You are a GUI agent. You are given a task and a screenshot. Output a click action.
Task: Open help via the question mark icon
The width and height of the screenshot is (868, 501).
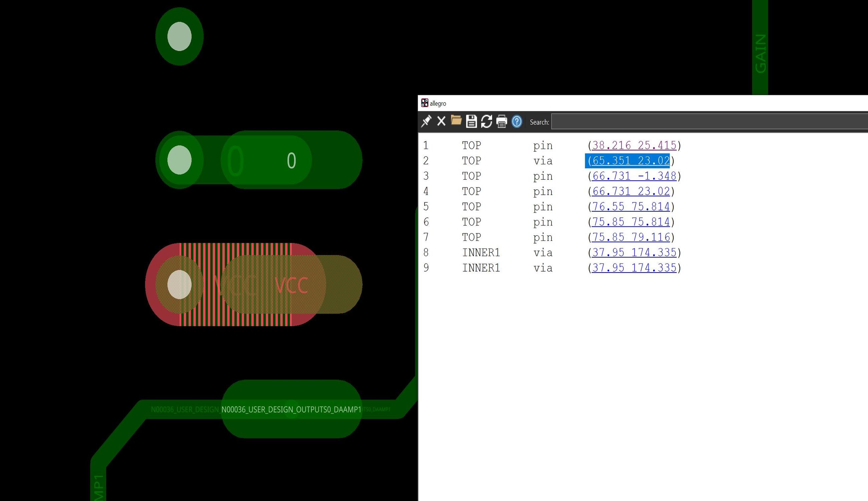tap(516, 122)
